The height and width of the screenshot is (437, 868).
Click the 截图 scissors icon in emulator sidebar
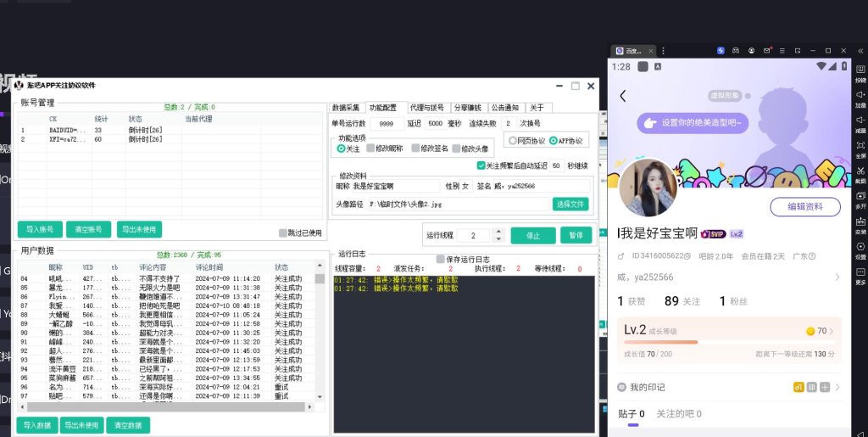[860, 171]
